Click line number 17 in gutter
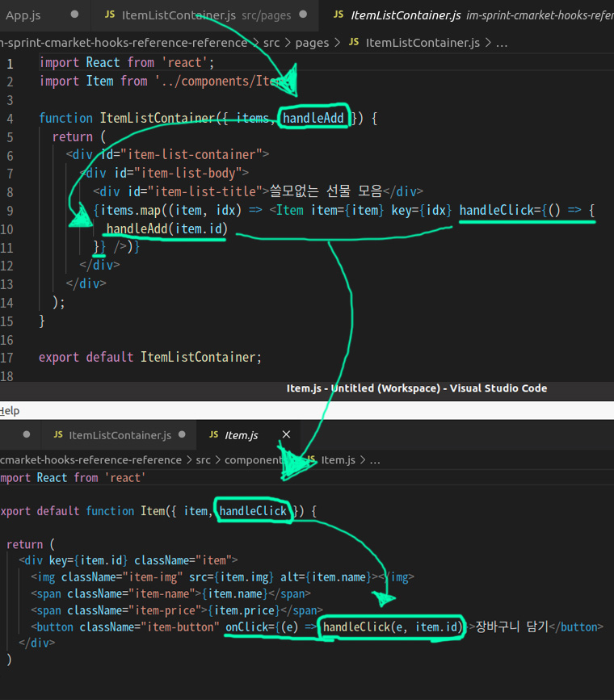The image size is (614, 700). (6, 358)
